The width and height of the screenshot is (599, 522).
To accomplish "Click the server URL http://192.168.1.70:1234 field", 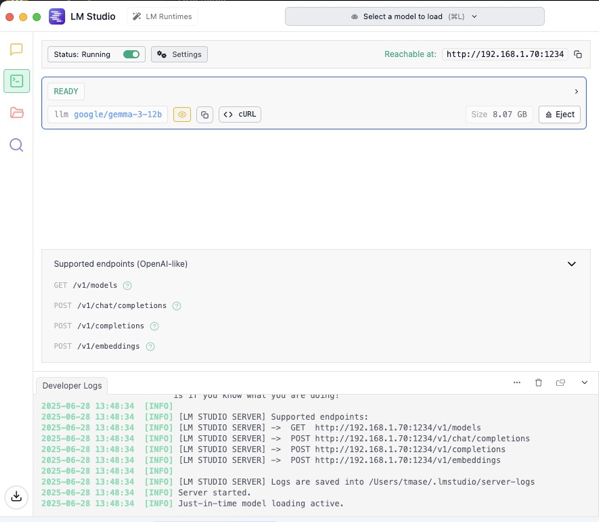I will 505,54.
